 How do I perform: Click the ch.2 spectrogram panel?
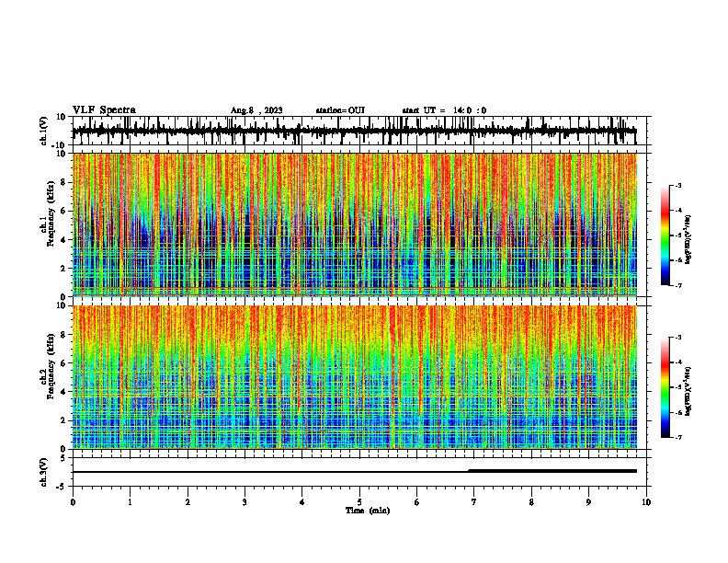click(355, 377)
